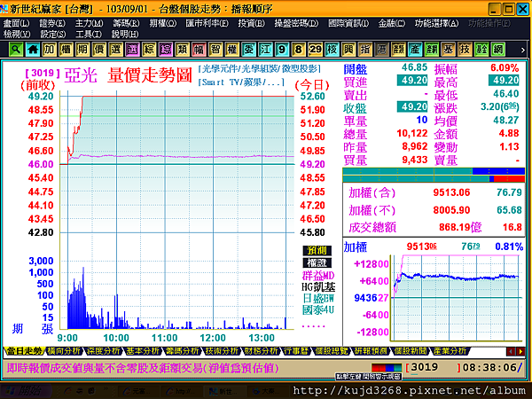Image resolution: width=532 pixels, height=399 pixels.
Task: Click the green 網 toolbar icon
Action: (x=498, y=50)
